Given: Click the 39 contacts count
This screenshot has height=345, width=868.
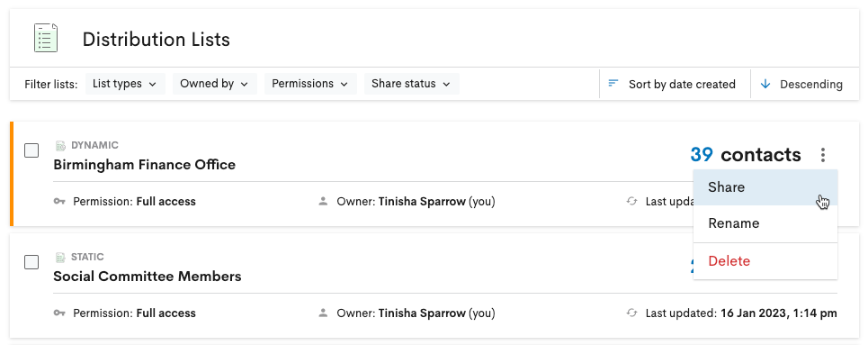Looking at the screenshot, I should coord(745,155).
